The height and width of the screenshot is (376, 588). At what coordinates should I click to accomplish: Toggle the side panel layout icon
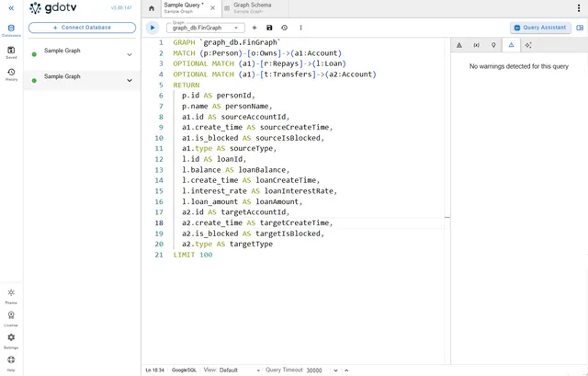(580, 28)
